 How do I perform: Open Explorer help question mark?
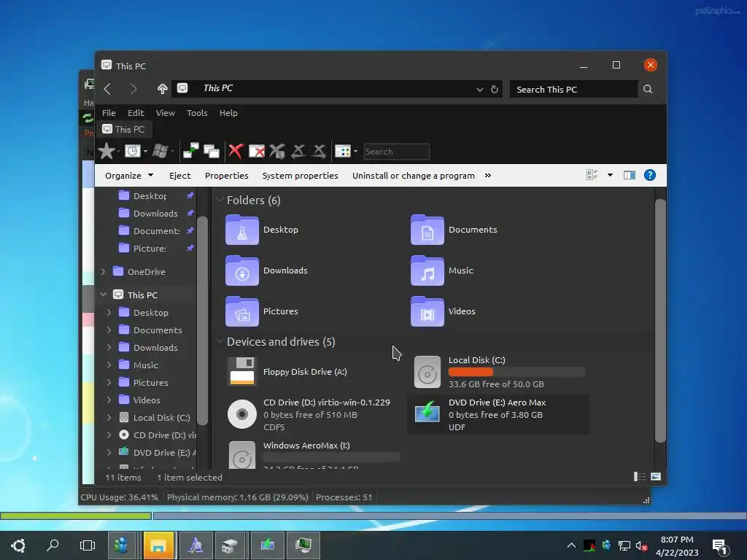point(650,175)
